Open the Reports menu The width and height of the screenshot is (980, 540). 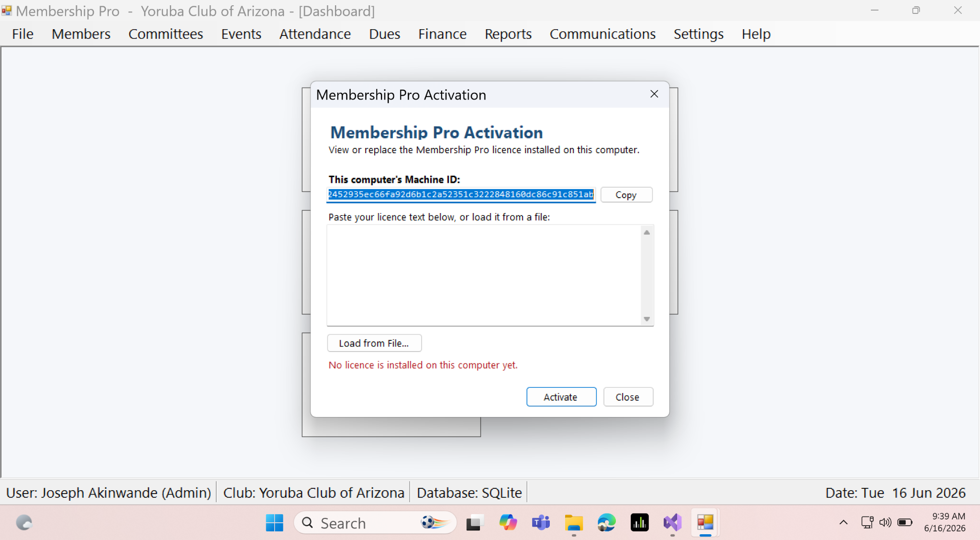[508, 34]
